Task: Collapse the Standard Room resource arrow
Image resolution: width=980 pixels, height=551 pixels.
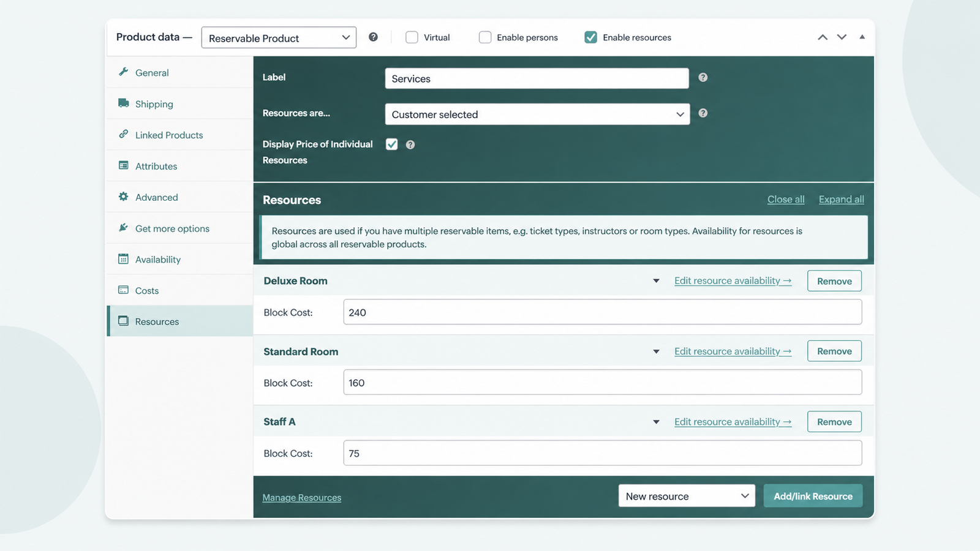Action: pyautogui.click(x=656, y=351)
